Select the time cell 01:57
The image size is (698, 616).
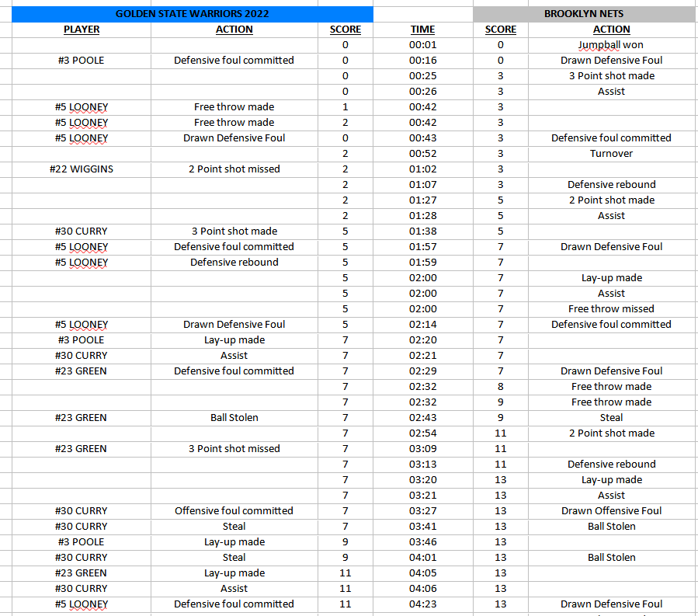[x=423, y=247]
